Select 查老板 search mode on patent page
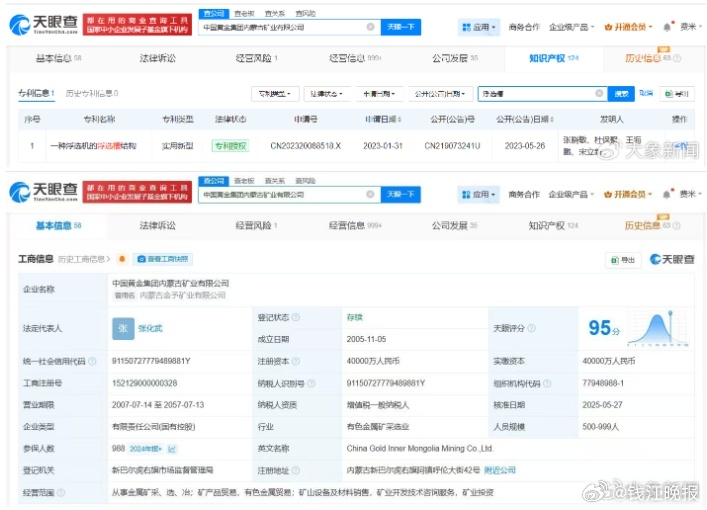The width and height of the screenshot is (707, 510). [244, 14]
